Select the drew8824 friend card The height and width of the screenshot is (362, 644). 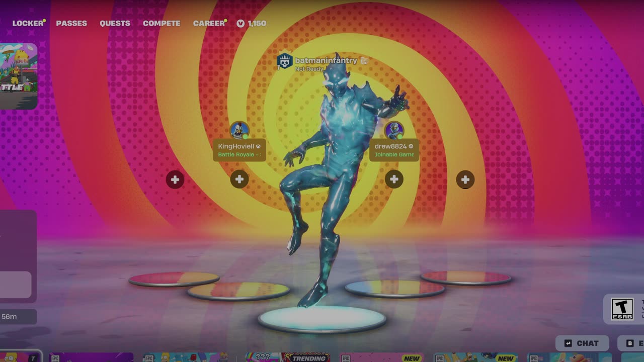394,150
